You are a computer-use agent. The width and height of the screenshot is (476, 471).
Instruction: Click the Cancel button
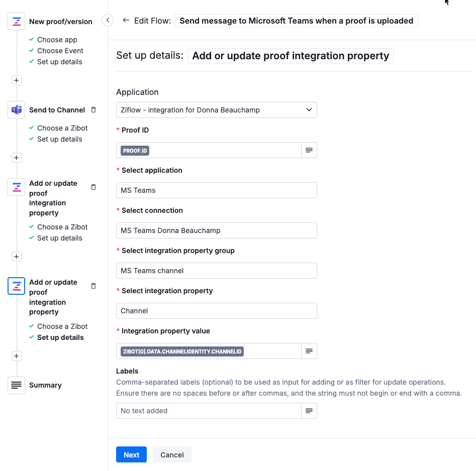coord(171,454)
